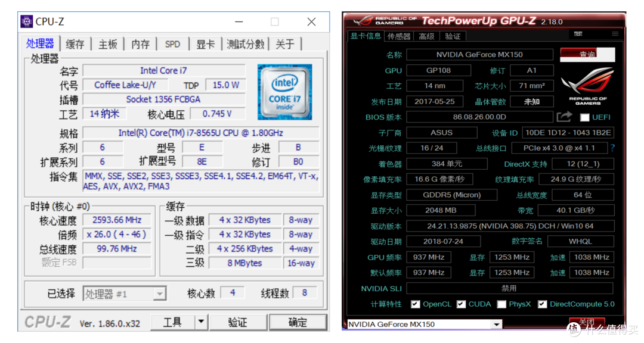Click the 总线速度 value 99.76 MHz
Screen dimensions: 644x343
[117, 249]
